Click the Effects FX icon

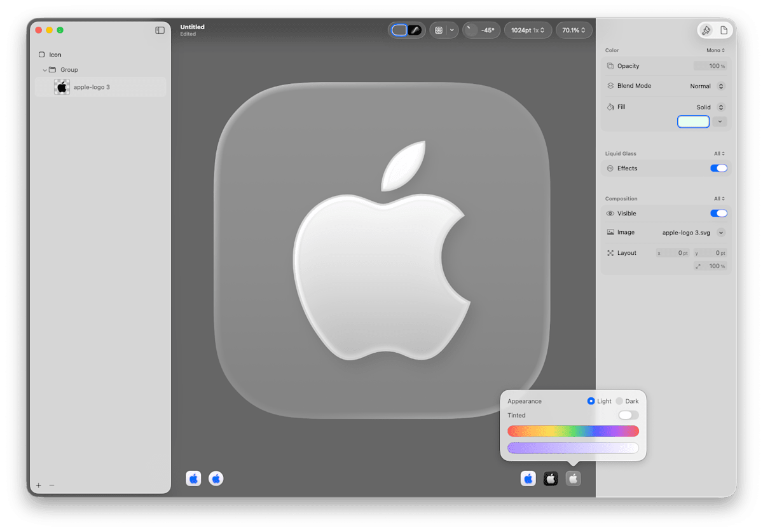coord(610,168)
